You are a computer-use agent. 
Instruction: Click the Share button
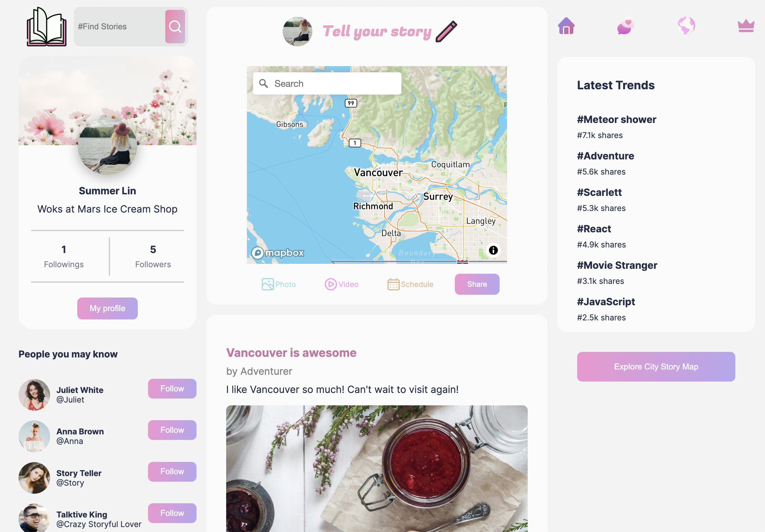point(477,284)
